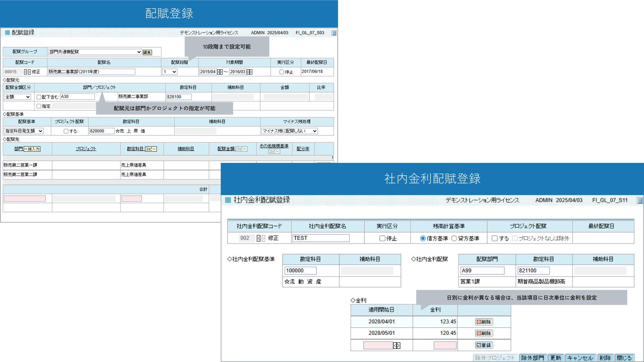Click month stepper icon beside 2015/04 start period
The height and width of the screenshot is (362, 644).
[220, 72]
